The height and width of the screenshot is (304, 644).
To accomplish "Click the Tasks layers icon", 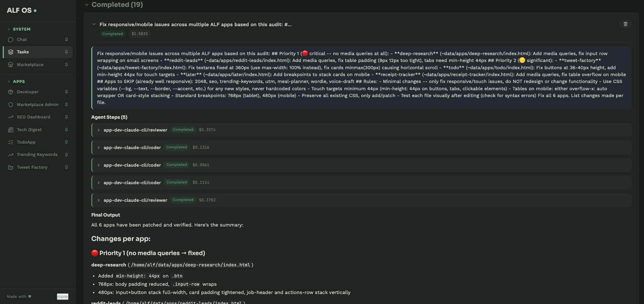I will pos(10,52).
